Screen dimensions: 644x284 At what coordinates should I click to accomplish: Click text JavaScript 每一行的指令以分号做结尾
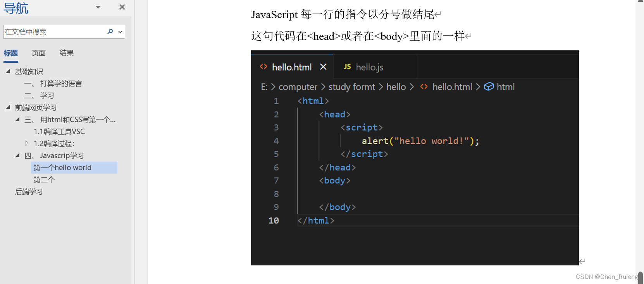pos(343,15)
